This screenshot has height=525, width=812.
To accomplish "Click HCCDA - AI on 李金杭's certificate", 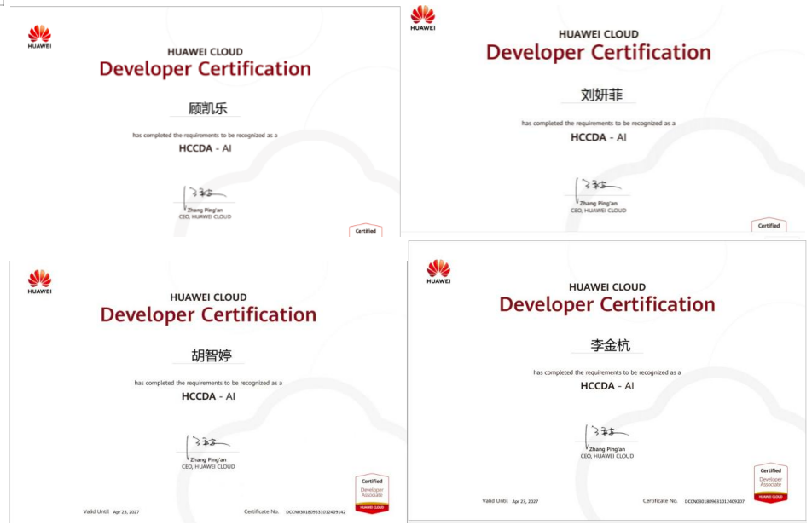I will (x=607, y=386).
